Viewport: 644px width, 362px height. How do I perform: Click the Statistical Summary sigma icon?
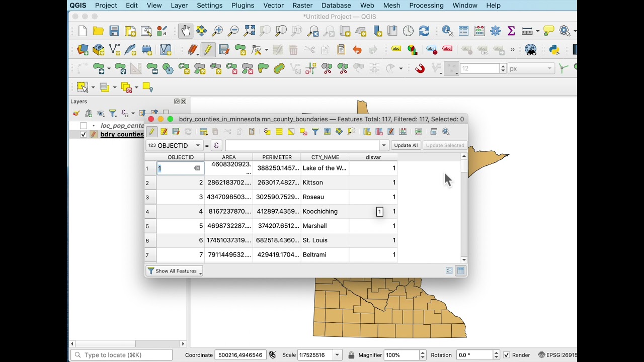coord(511,31)
